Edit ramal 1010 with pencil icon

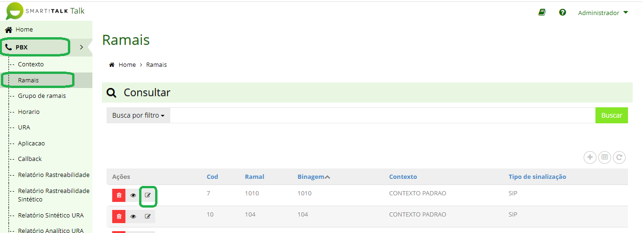pos(148,195)
